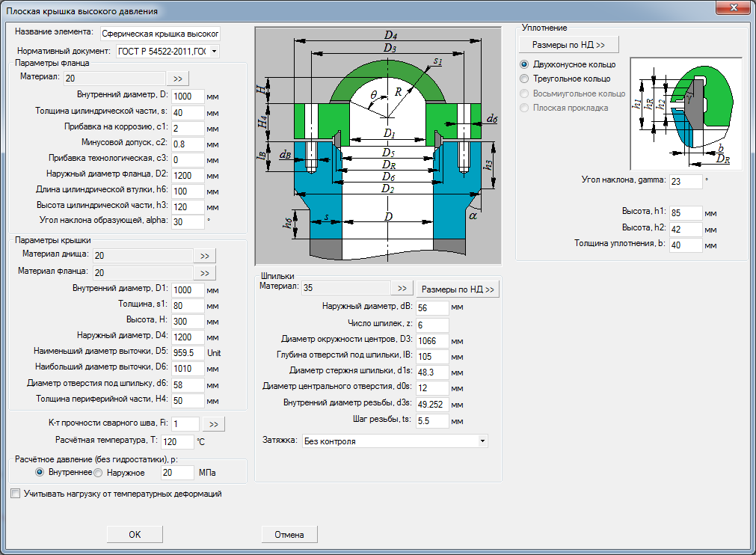Click the Внутренний диаметр, D field
Image resolution: width=756 pixels, height=555 pixels.
[x=188, y=96]
